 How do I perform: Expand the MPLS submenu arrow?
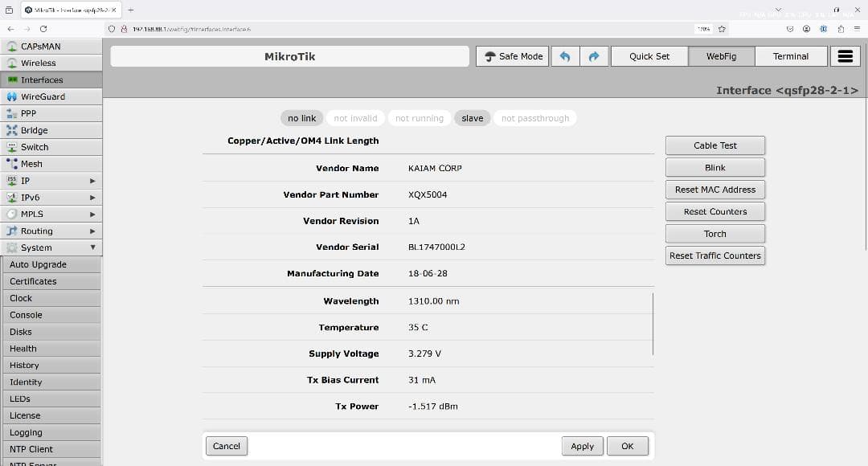coord(92,215)
